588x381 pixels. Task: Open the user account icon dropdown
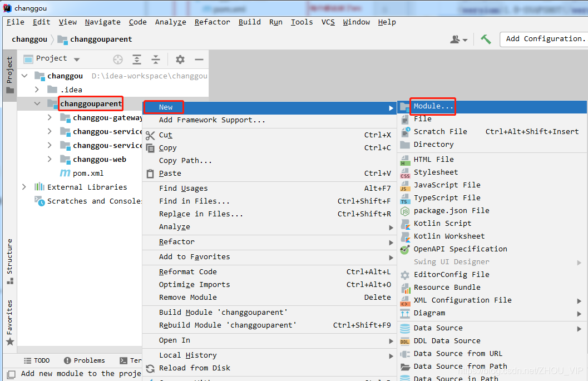[x=458, y=39]
